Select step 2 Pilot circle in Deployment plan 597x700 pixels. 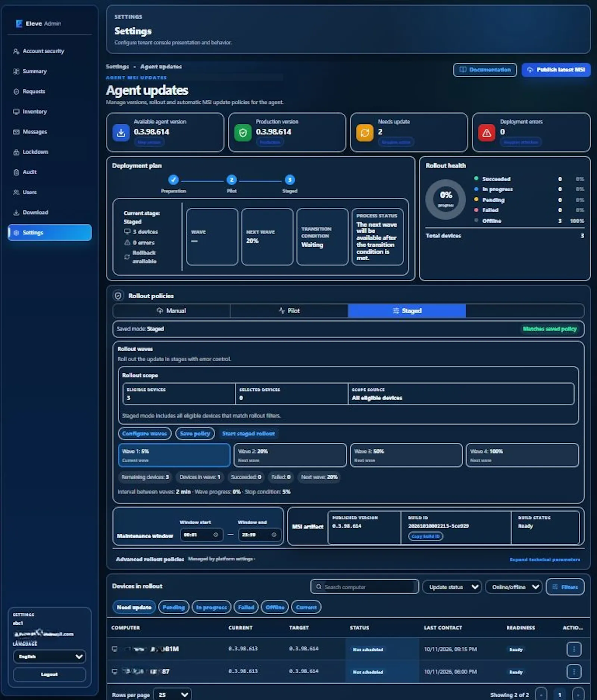coord(232,180)
